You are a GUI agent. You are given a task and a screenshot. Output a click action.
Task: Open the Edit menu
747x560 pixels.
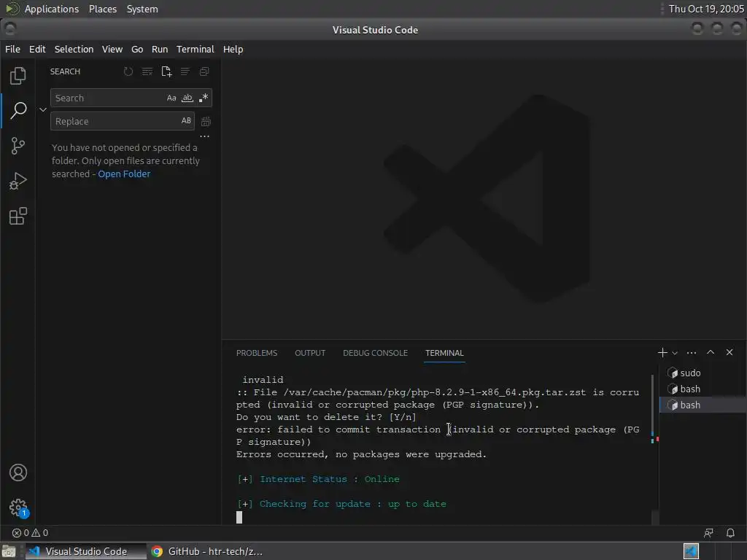coord(37,49)
